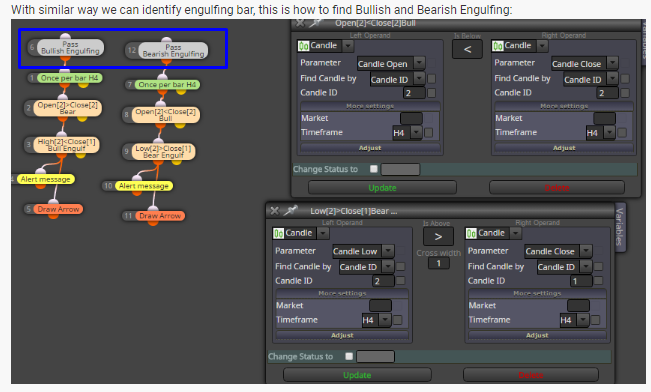Open Candle Close parameter dropdown in Bull panel
The height and width of the screenshot is (392, 651).
tap(612, 63)
